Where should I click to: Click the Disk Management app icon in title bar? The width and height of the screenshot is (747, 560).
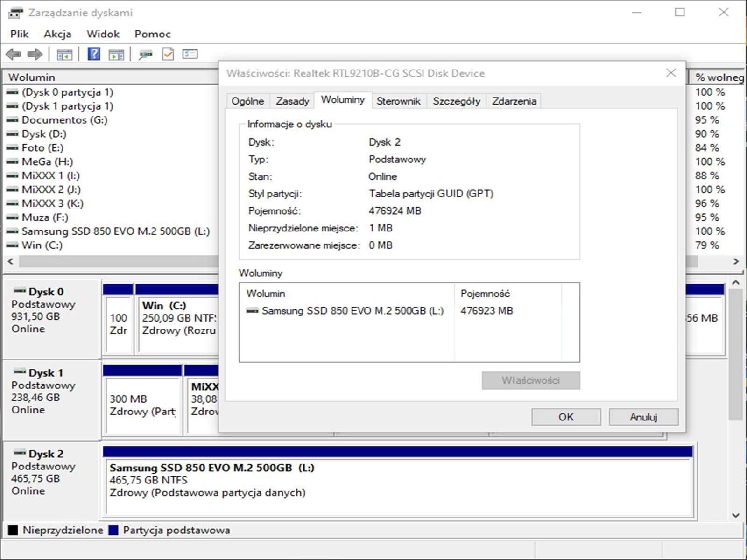(15, 13)
